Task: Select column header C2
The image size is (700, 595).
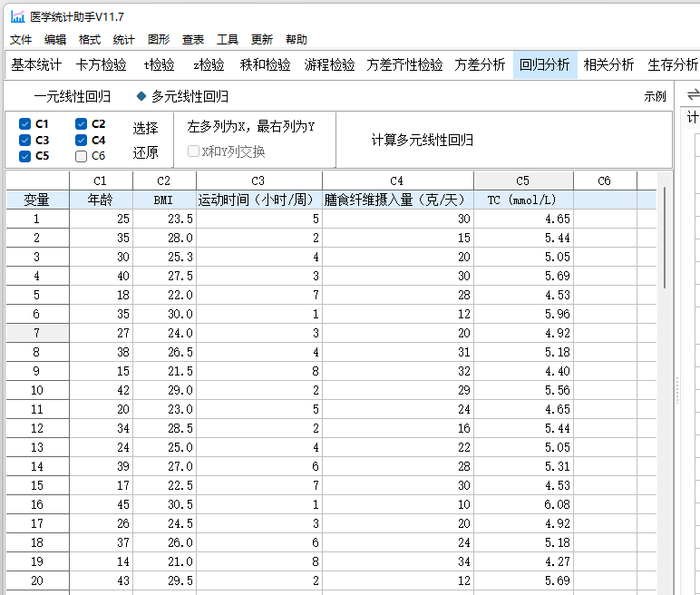Action: (x=164, y=180)
